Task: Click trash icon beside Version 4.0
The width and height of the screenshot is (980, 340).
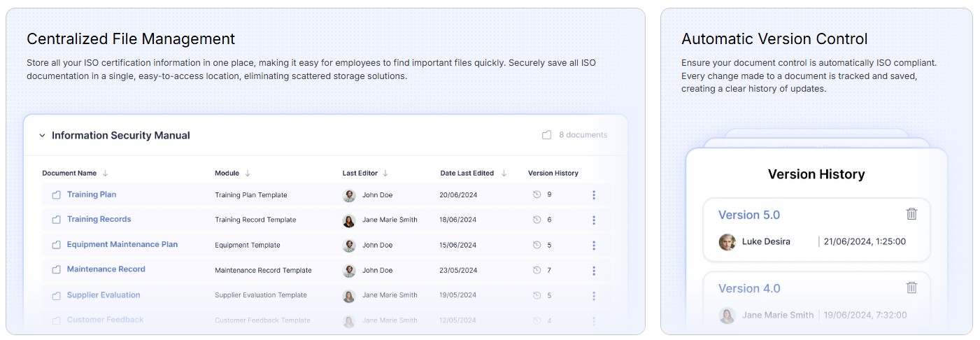Action: click(x=911, y=288)
